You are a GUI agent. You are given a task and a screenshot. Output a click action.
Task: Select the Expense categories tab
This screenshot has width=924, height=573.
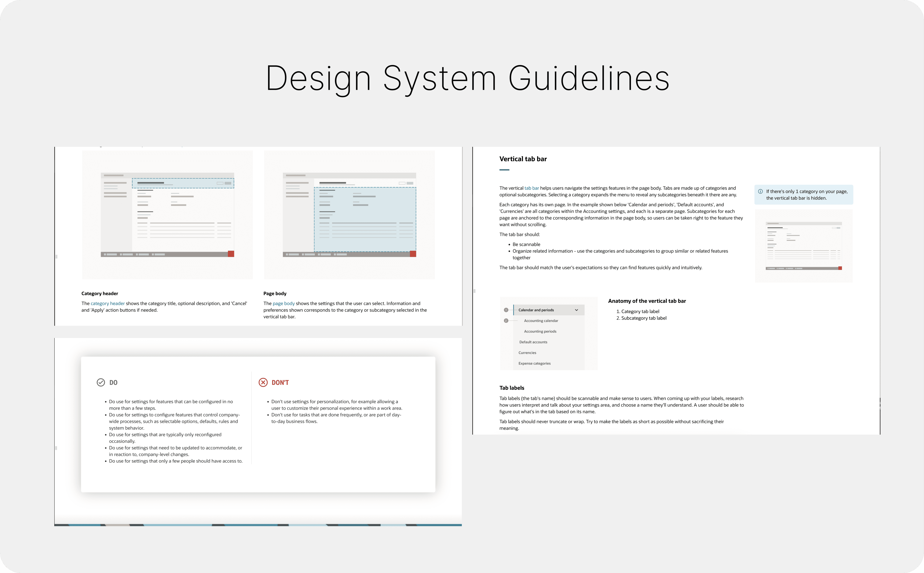[534, 363]
